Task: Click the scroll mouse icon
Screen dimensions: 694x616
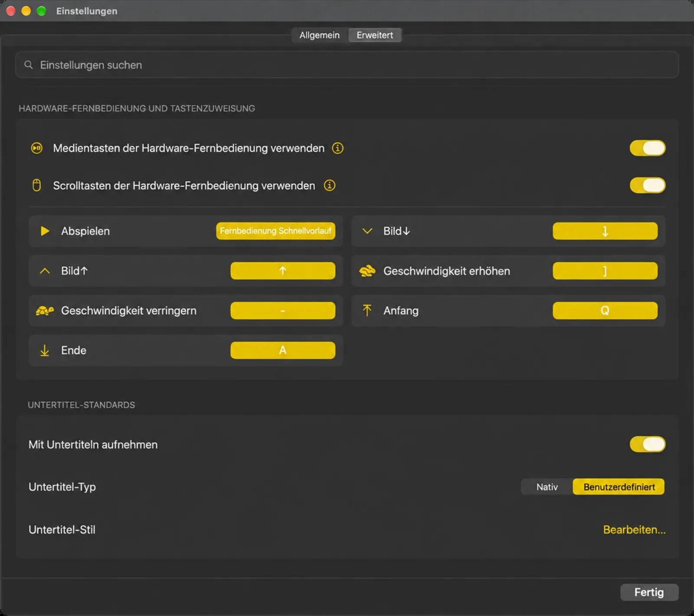Action: (37, 186)
